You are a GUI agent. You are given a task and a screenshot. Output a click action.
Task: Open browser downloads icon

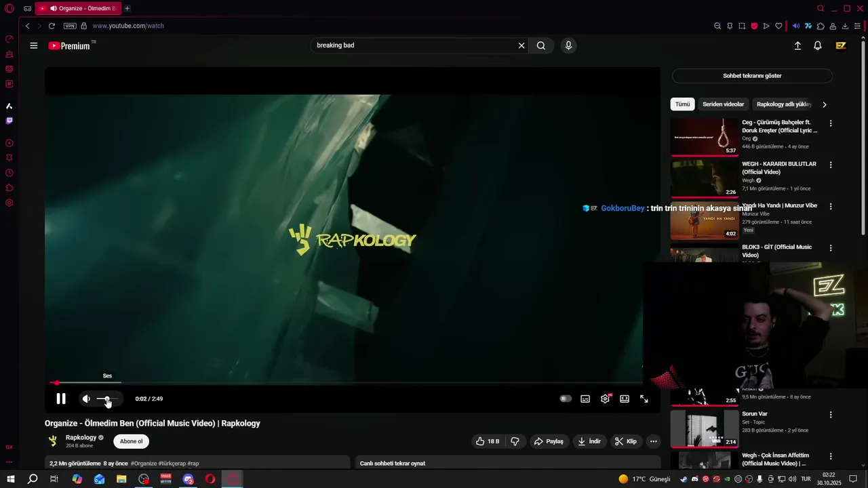(x=845, y=26)
